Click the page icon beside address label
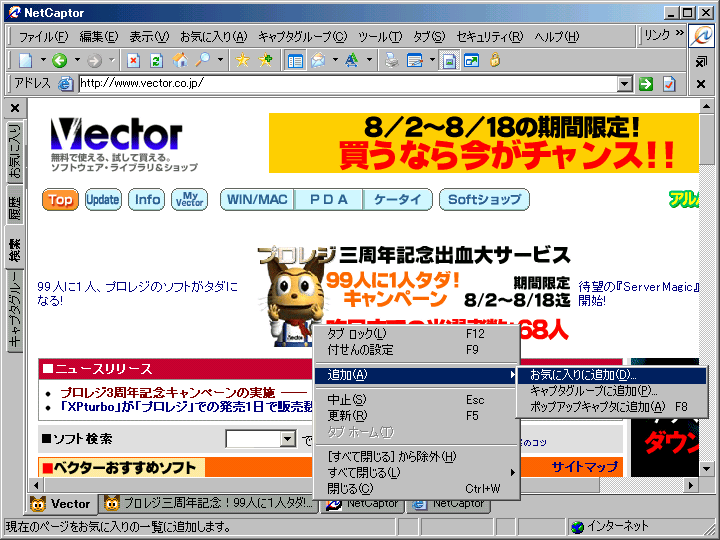The image size is (720, 540). pos(66,84)
